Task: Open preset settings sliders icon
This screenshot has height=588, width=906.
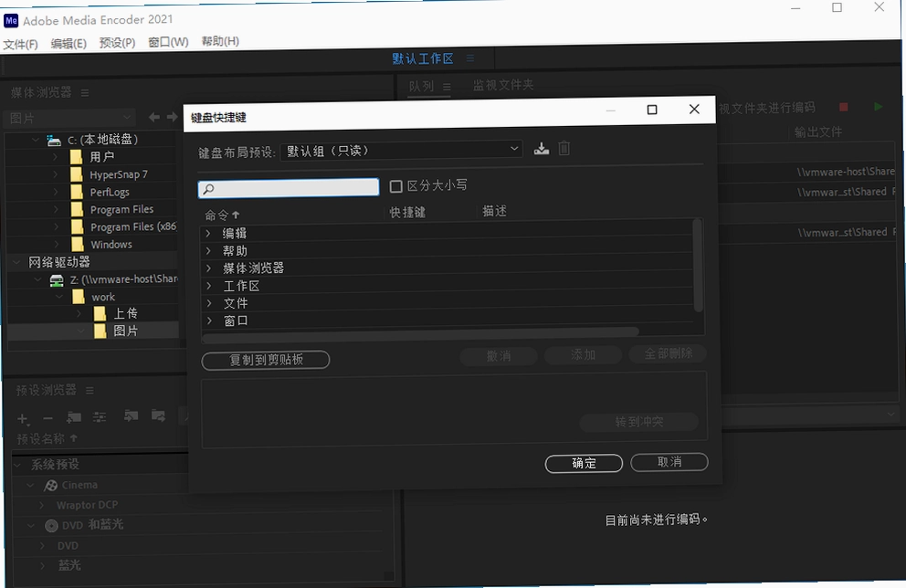Action: [100, 417]
